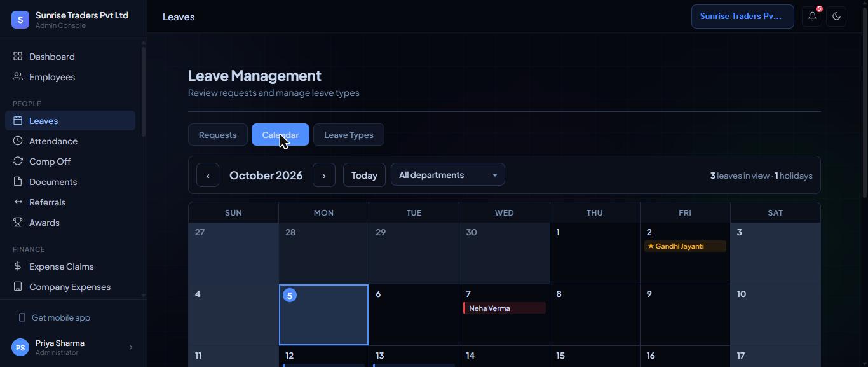Click the PS user avatar
This screenshot has height=367, width=868.
(x=20, y=347)
